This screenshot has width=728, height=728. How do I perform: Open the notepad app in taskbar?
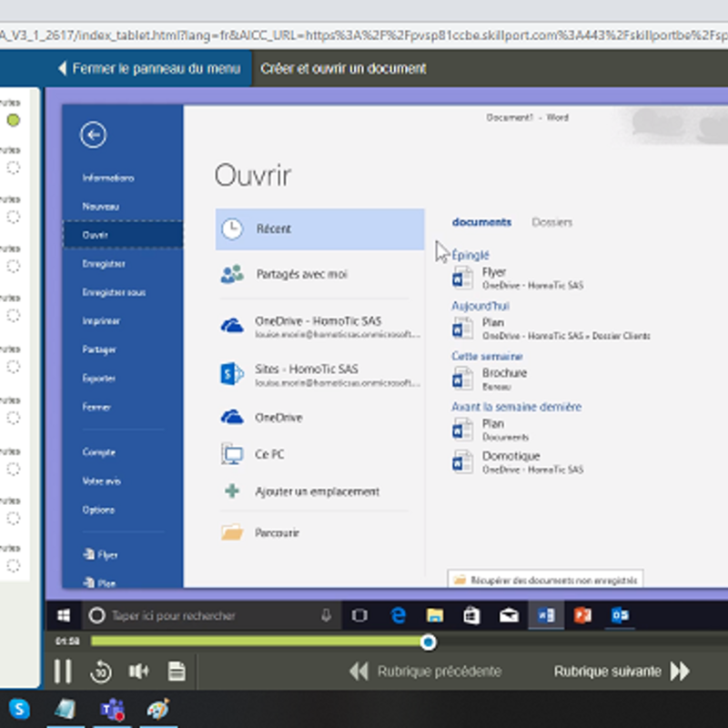(x=65, y=709)
